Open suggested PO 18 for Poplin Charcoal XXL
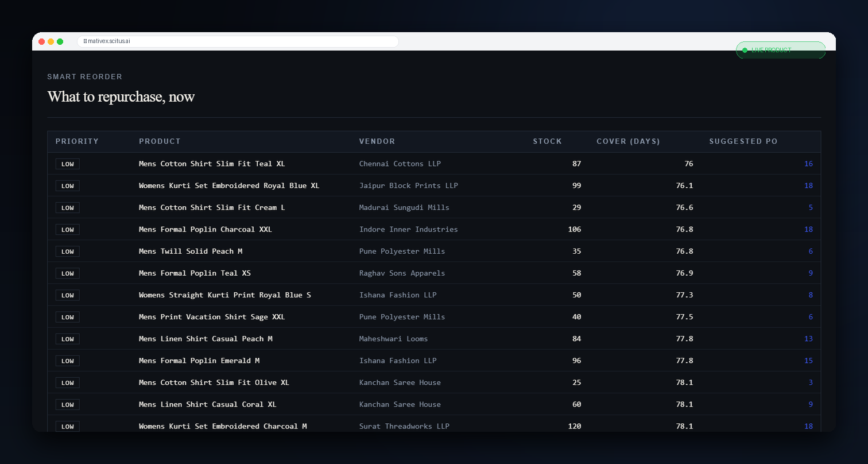 [808, 229]
